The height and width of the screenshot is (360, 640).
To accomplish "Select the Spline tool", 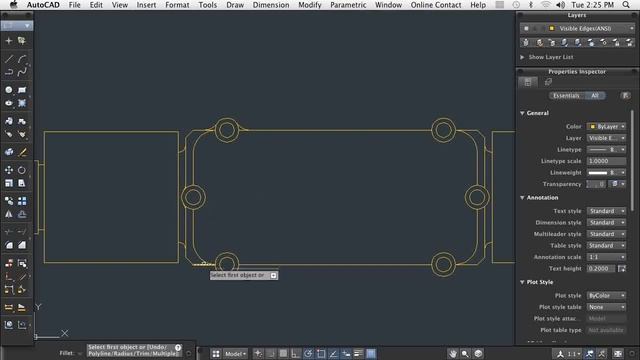I will tap(22, 72).
